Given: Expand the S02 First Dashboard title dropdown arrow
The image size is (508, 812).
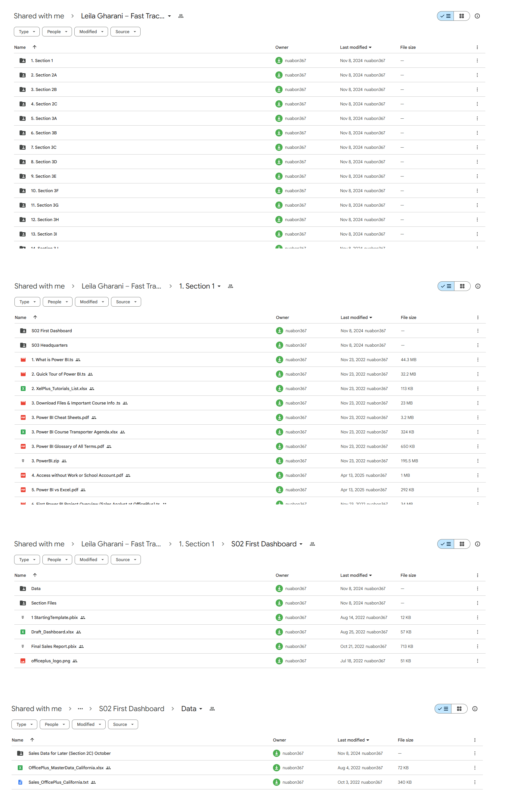Looking at the screenshot, I should (x=301, y=544).
